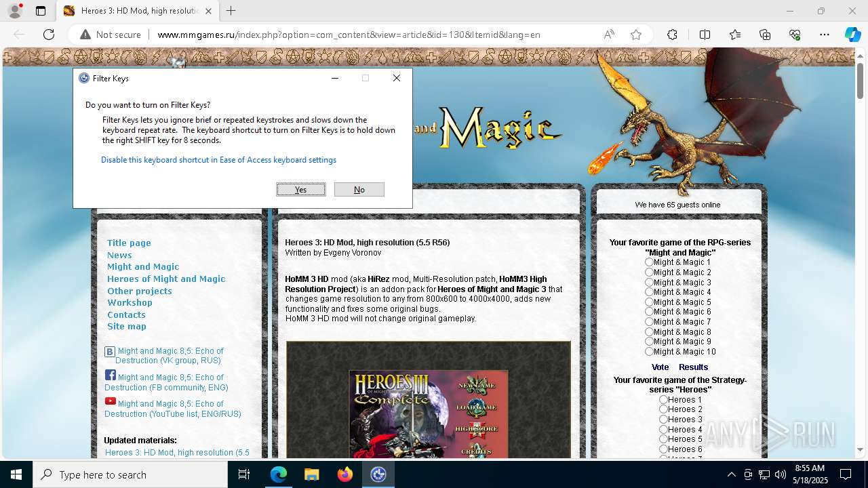Open Firefox from the taskbar

pyautogui.click(x=345, y=474)
